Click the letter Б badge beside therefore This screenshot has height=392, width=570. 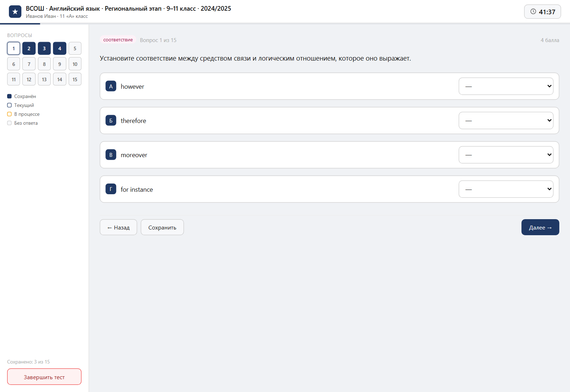[111, 120]
